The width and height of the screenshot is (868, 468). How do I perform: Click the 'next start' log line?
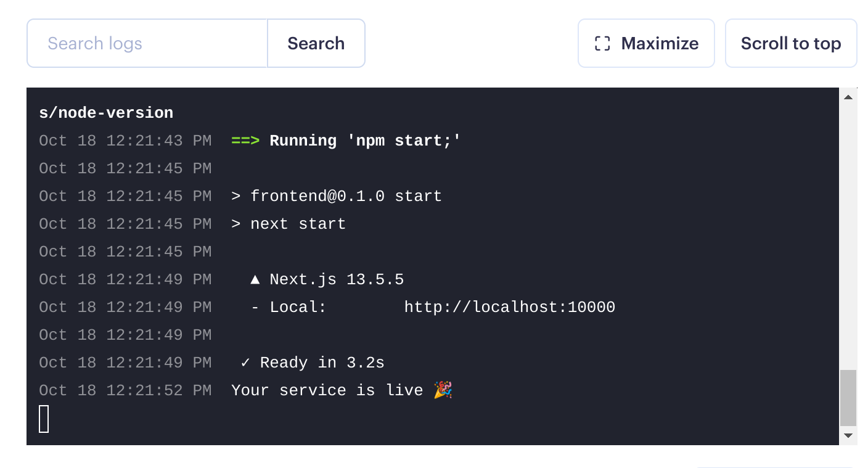pos(289,224)
